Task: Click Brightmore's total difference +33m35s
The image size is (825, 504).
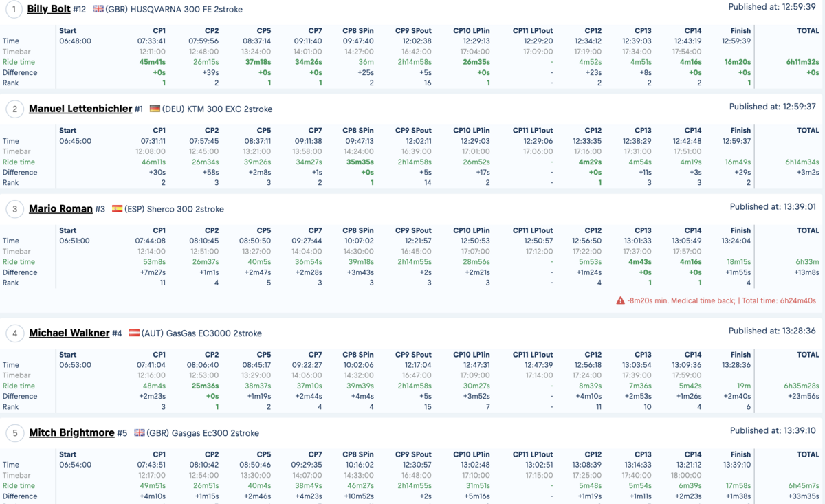Action: (x=803, y=496)
